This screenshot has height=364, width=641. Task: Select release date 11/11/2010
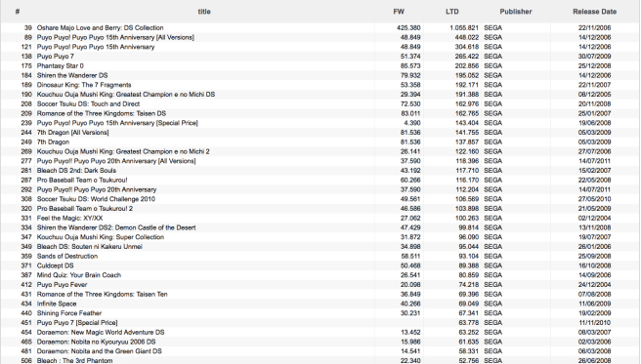(594, 323)
